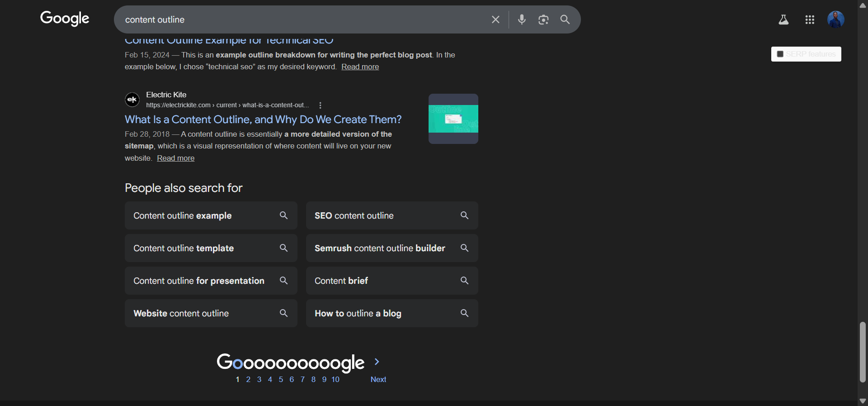
Task: Click the page scrollbar thumb
Action: click(x=863, y=352)
